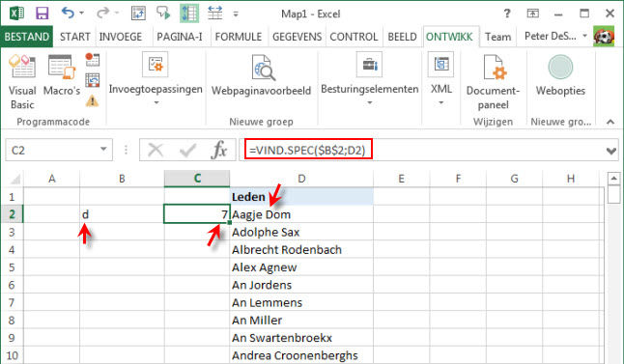Image resolution: width=624 pixels, height=364 pixels.
Task: Expand the XML group dropdown
Action: pyautogui.click(x=440, y=79)
